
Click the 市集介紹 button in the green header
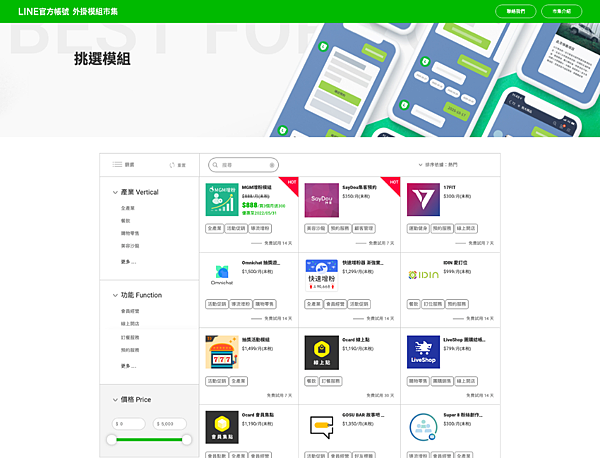click(x=562, y=11)
